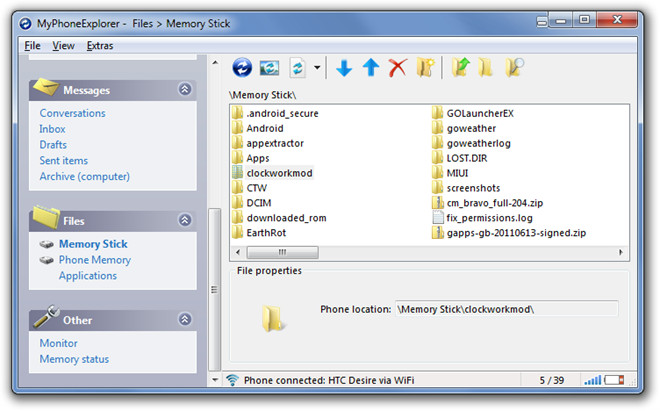The width and height of the screenshot is (660, 411).
Task: Click WiFi connection status icon
Action: click(232, 380)
